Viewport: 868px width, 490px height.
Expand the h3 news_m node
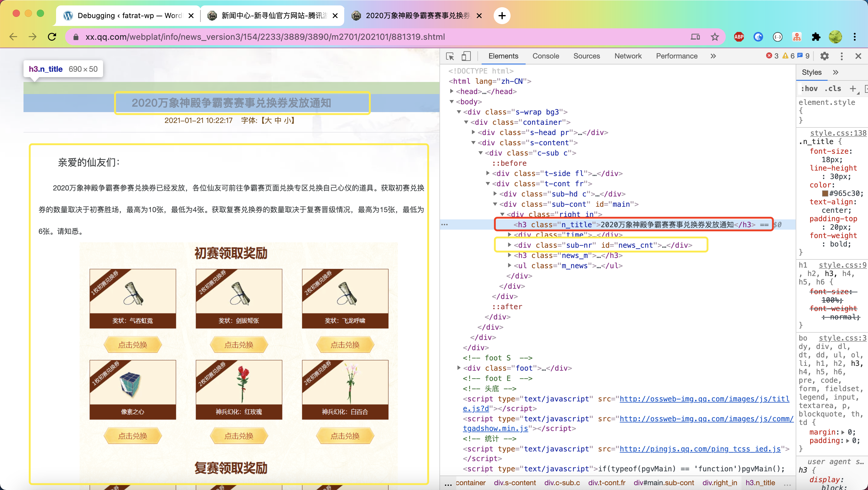[509, 255]
